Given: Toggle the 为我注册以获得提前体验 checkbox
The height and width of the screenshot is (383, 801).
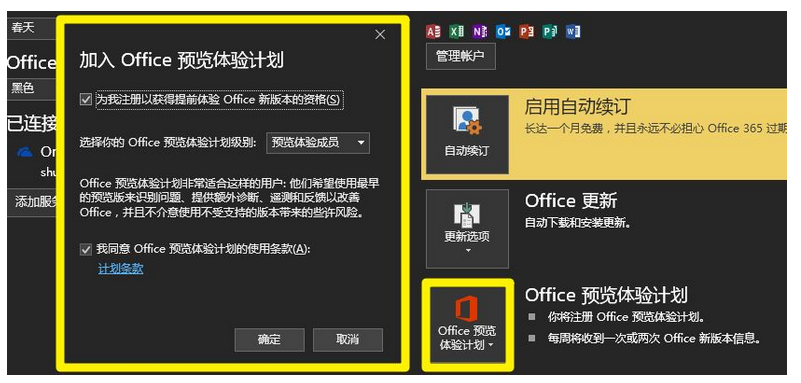Looking at the screenshot, I should click(86, 100).
